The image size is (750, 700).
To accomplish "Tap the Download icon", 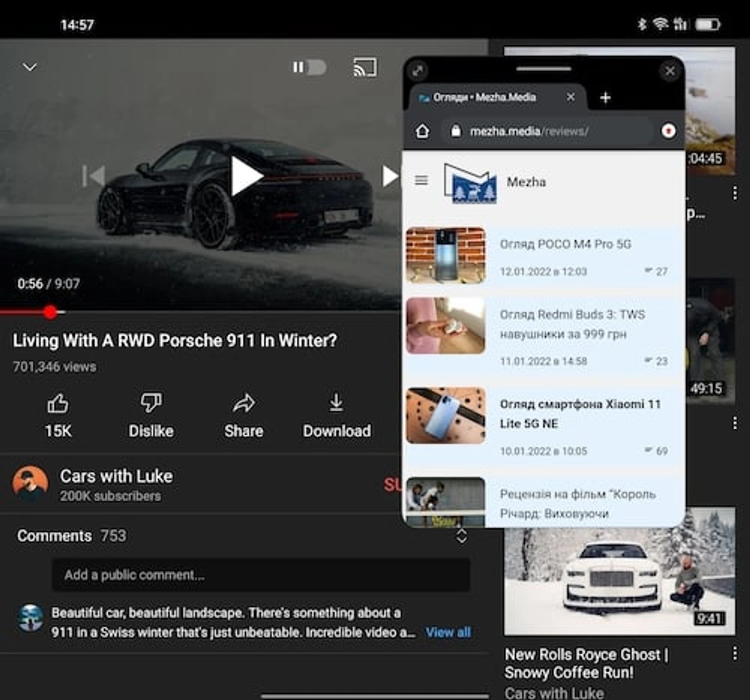I will [x=336, y=403].
